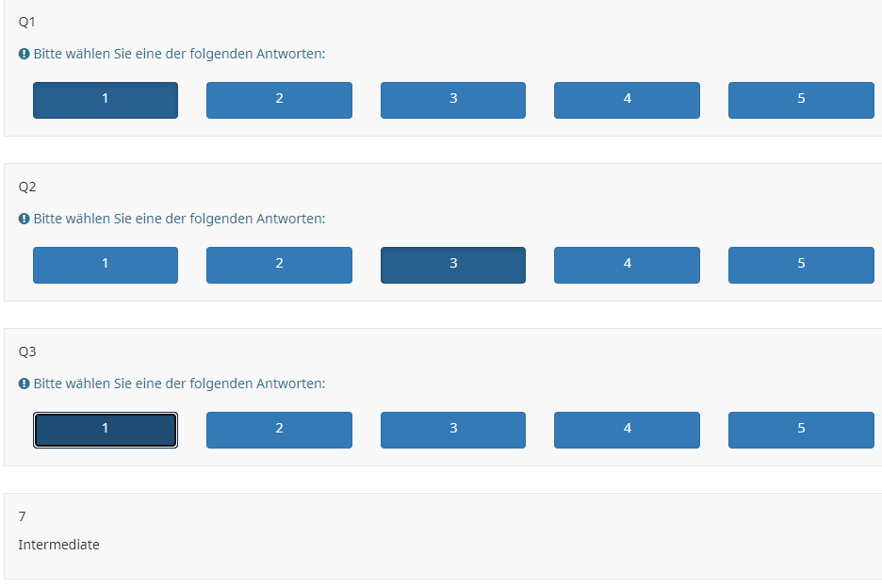882x588 pixels.
Task: Click the selected 3 button in Q2
Action: (453, 265)
